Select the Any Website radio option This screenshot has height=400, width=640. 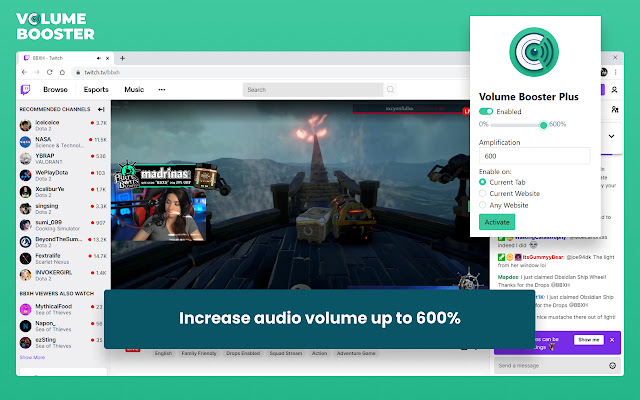[x=482, y=205]
